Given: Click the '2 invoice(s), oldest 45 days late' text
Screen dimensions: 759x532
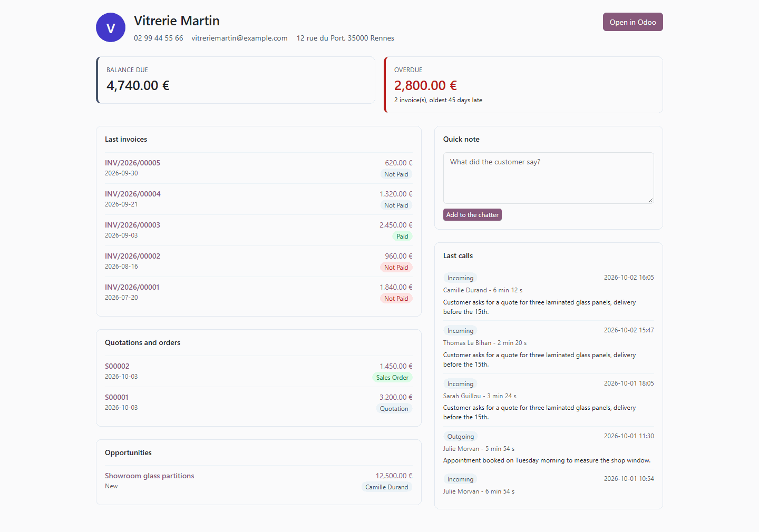Looking at the screenshot, I should (438, 100).
